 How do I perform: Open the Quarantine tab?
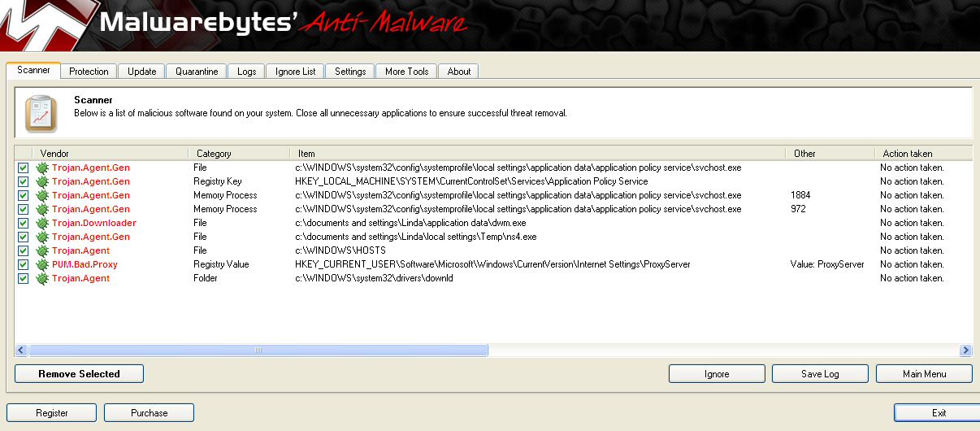pyautogui.click(x=197, y=72)
